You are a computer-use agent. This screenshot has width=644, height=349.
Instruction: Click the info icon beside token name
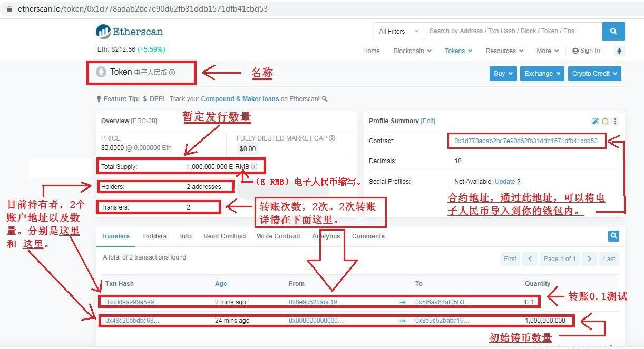(x=172, y=73)
